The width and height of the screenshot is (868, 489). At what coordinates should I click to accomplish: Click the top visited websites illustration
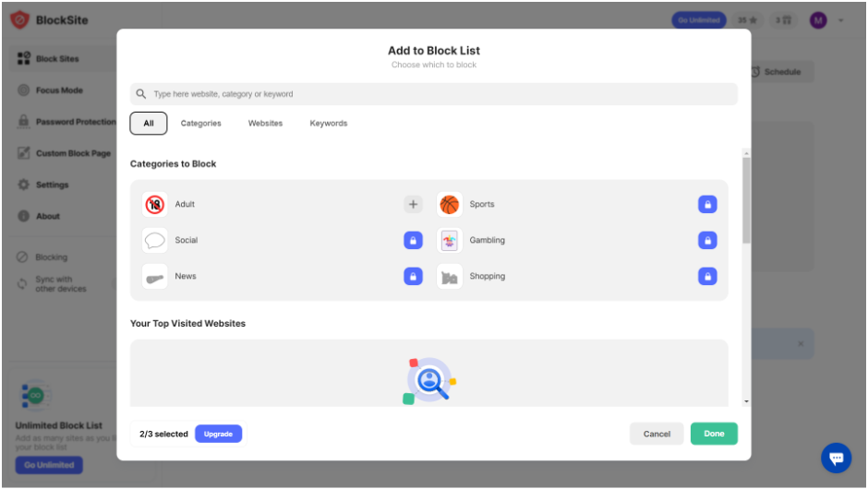point(429,381)
